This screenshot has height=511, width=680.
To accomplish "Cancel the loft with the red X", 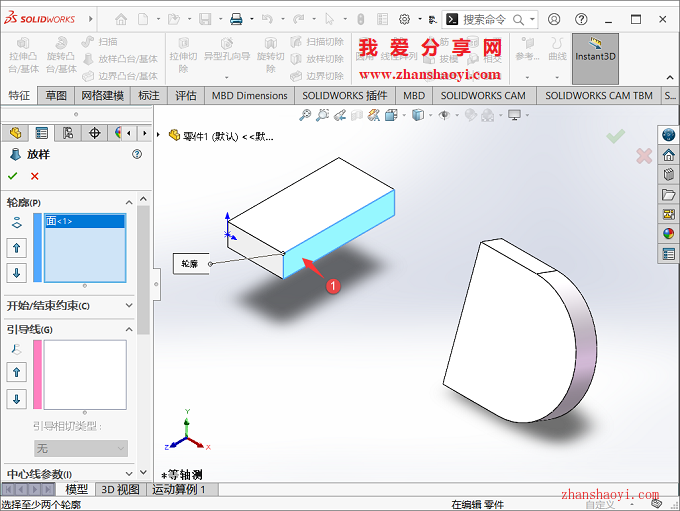I will [35, 176].
